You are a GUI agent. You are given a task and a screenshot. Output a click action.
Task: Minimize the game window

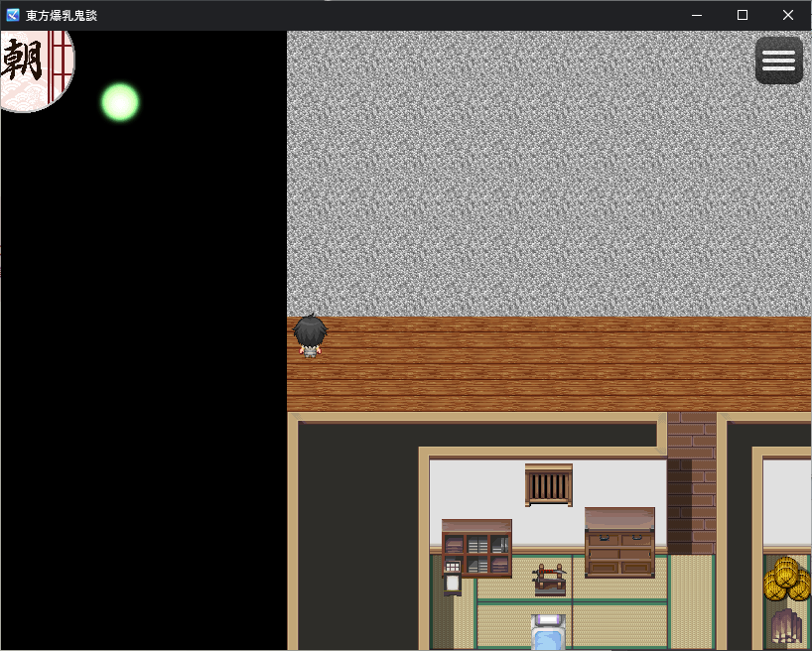coord(697,15)
